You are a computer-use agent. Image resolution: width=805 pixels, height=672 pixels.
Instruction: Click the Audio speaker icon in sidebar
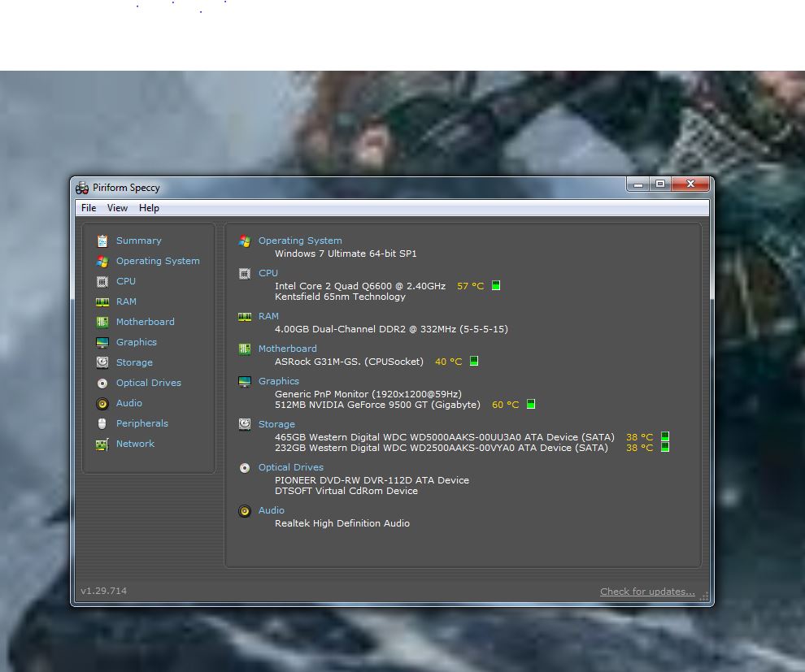coord(102,404)
